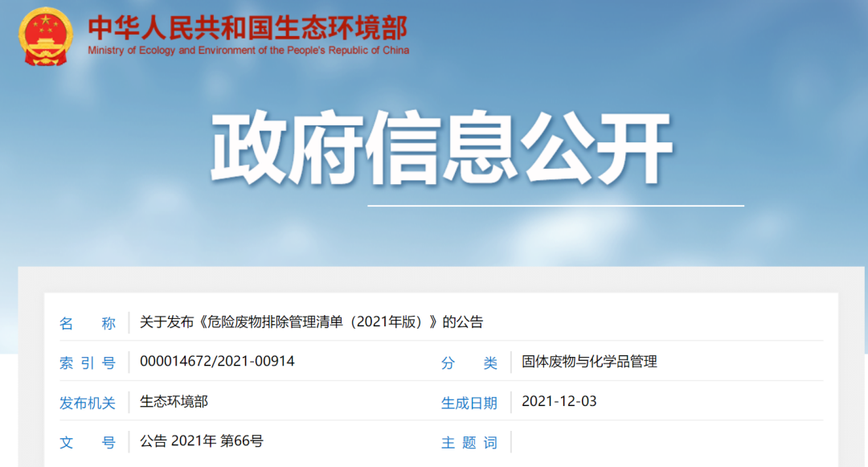Click the 政府信息公开 banner heading

point(441,148)
